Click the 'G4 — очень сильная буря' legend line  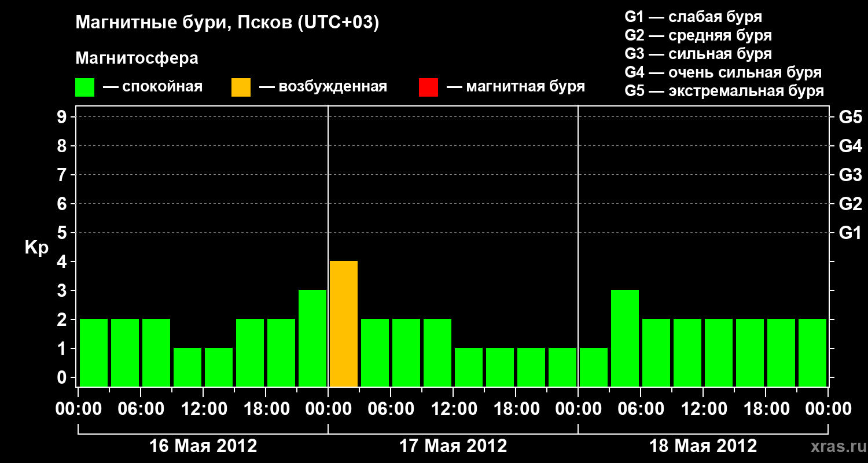pos(723,72)
